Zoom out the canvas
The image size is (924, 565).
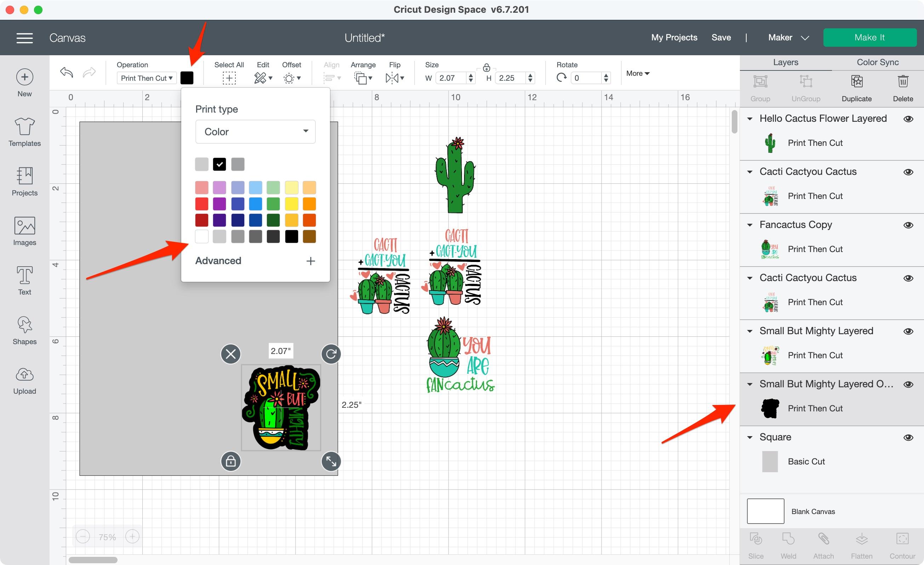point(83,537)
